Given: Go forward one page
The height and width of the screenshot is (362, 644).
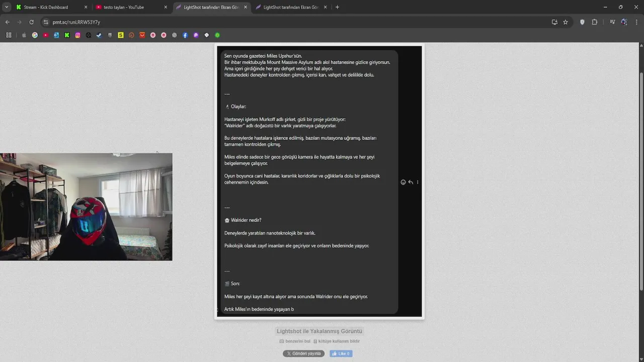Looking at the screenshot, I should [x=19, y=22].
